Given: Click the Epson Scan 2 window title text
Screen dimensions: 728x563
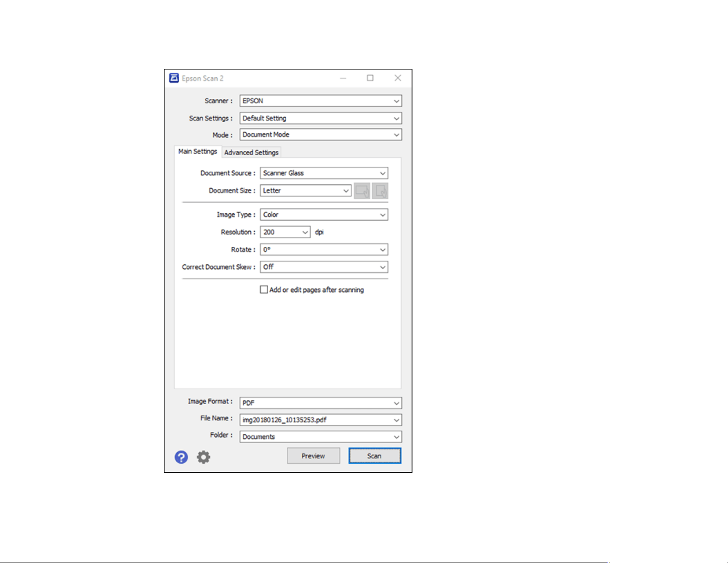Looking at the screenshot, I should [203, 79].
